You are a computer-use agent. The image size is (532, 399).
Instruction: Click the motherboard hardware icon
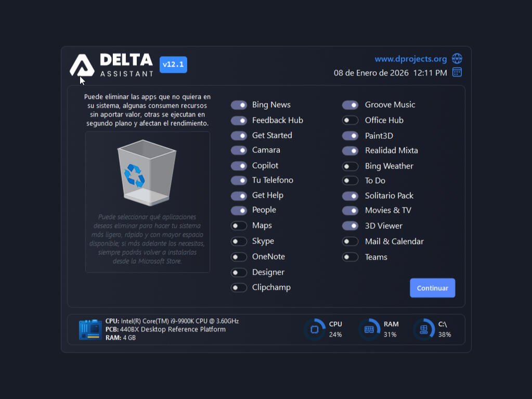tap(90, 330)
